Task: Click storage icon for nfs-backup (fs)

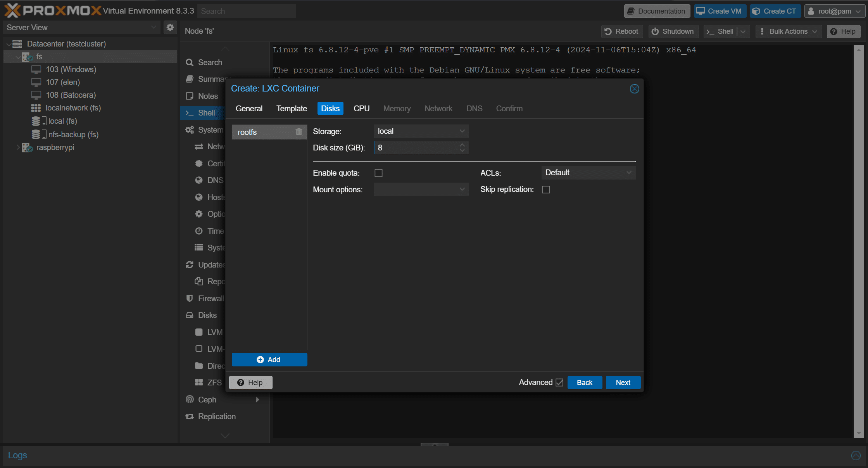Action: click(39, 134)
